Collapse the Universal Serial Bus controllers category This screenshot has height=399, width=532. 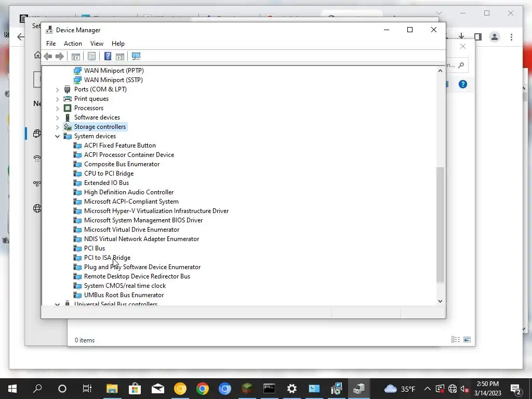click(x=57, y=304)
